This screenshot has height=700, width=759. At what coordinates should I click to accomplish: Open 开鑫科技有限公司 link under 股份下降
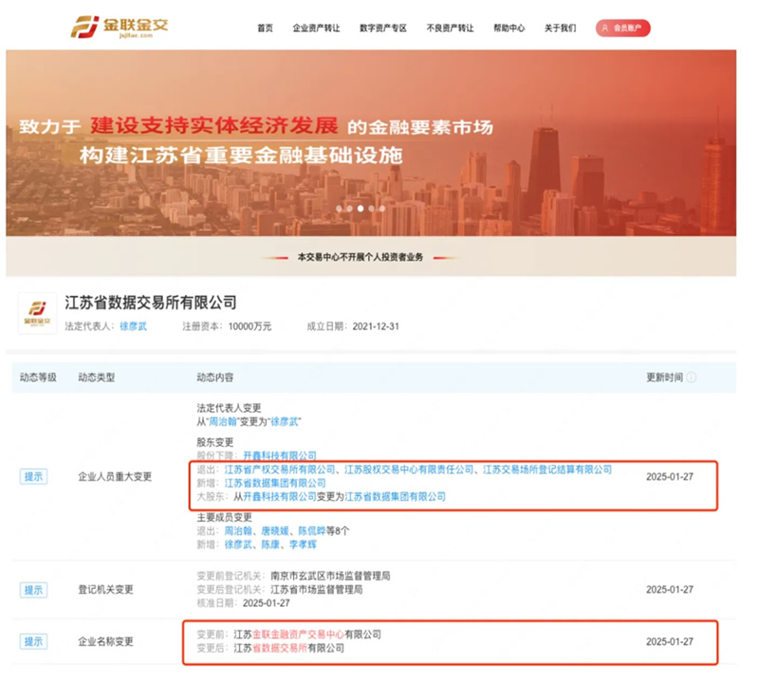[x=280, y=455]
